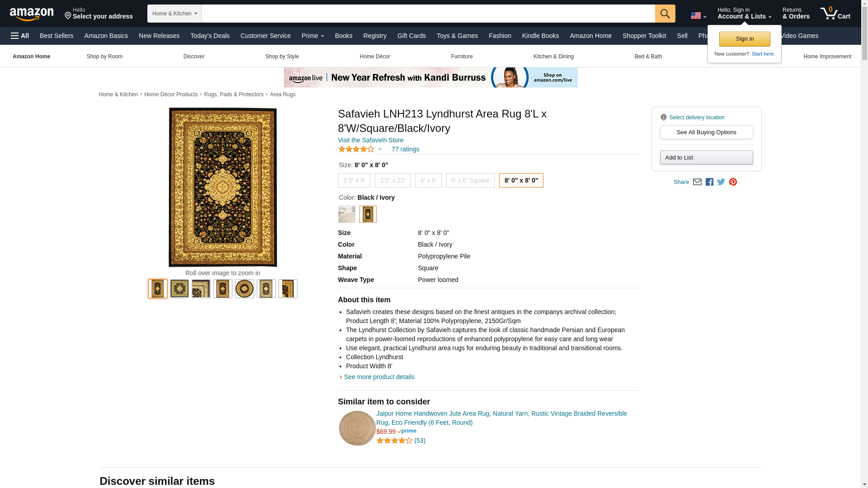Open the Furniture tab in Amazon Home
The height and width of the screenshot is (488, 868).
click(x=461, y=56)
